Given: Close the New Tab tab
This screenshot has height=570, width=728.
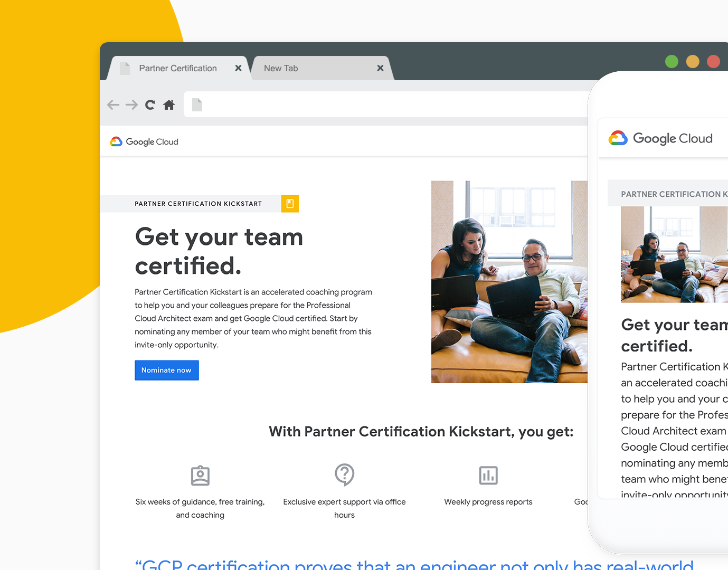Looking at the screenshot, I should click(380, 68).
